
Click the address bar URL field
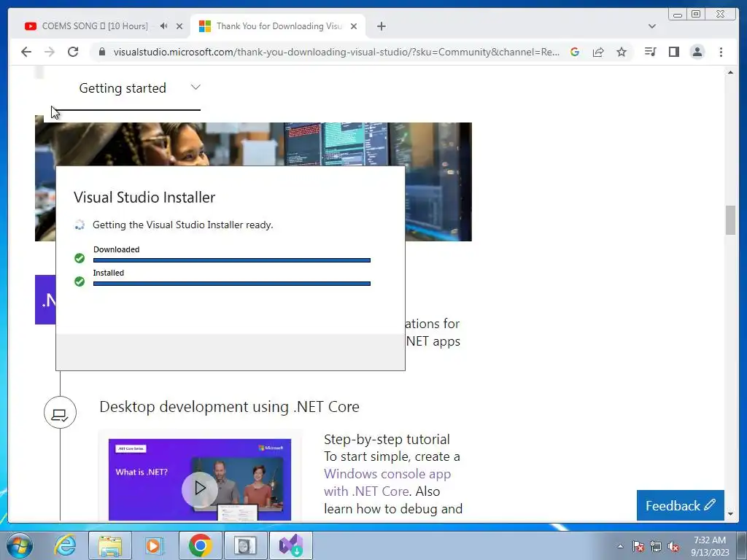click(336, 52)
